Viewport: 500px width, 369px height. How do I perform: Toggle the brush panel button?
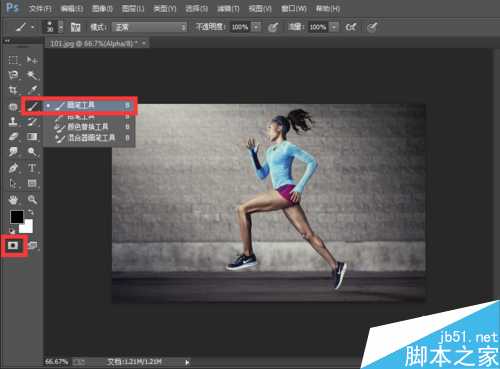pyautogui.click(x=76, y=27)
